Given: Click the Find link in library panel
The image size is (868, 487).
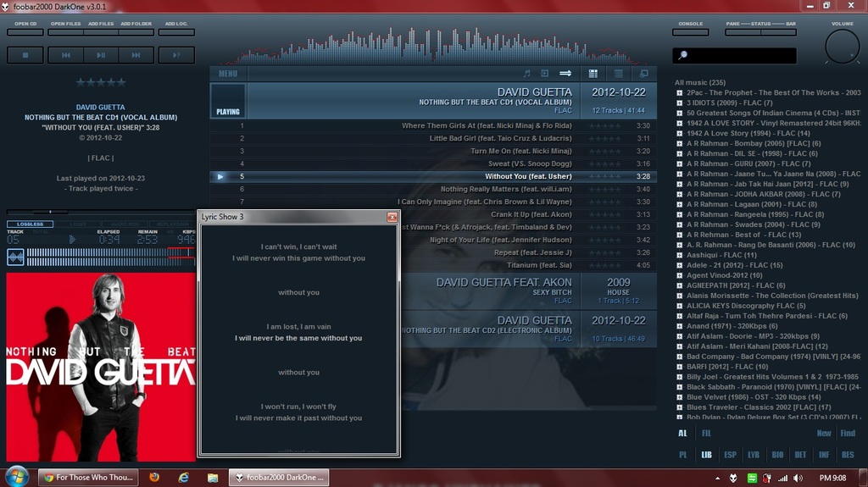Looking at the screenshot, I should [x=848, y=434].
